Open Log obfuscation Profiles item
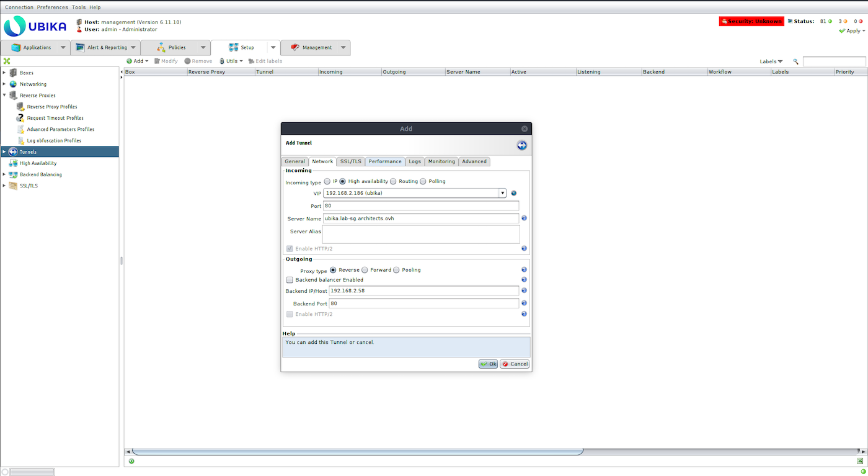This screenshot has width=868, height=476. [54, 141]
